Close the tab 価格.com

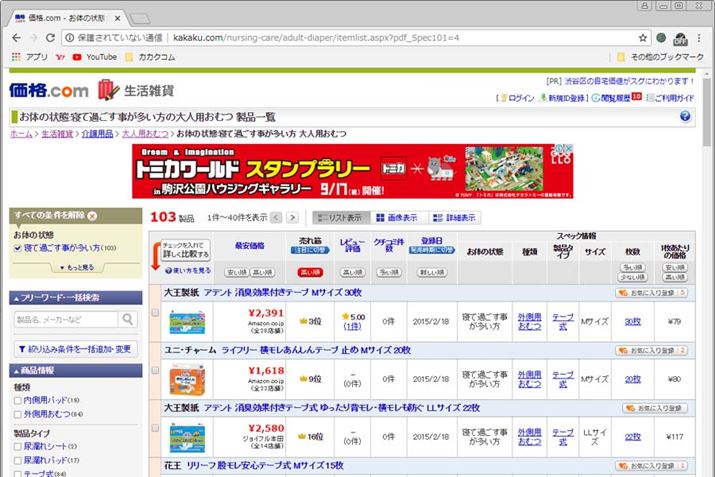[x=117, y=18]
